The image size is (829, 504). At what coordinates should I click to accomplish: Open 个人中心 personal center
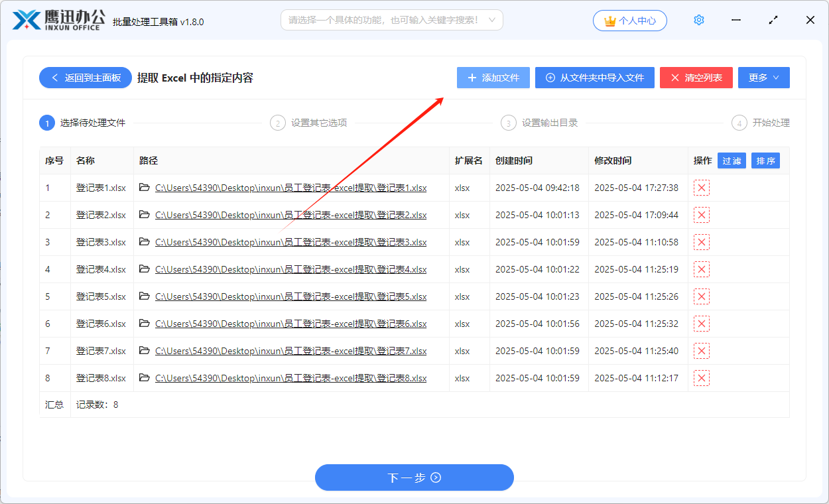[630, 21]
